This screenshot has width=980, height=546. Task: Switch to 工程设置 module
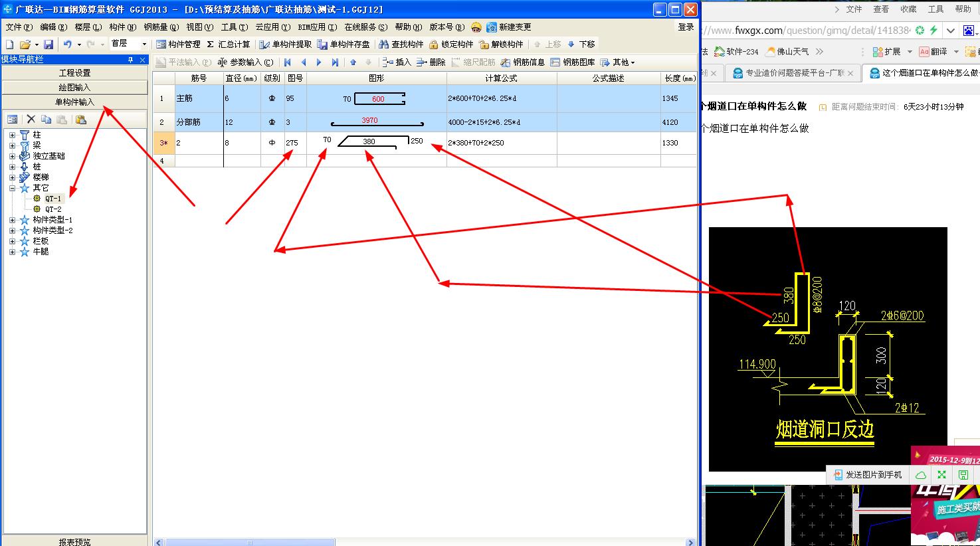(x=75, y=73)
